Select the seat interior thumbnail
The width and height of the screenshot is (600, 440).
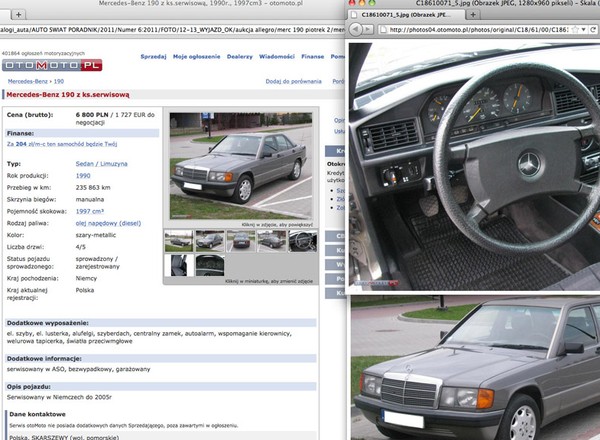(179, 265)
